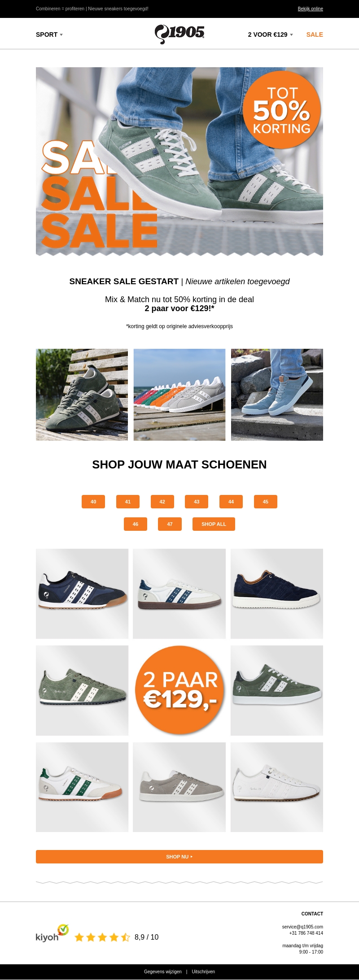This screenshot has height=980, width=359.
Task: Select the all-white leather sneaker product
Action: pos(277,787)
